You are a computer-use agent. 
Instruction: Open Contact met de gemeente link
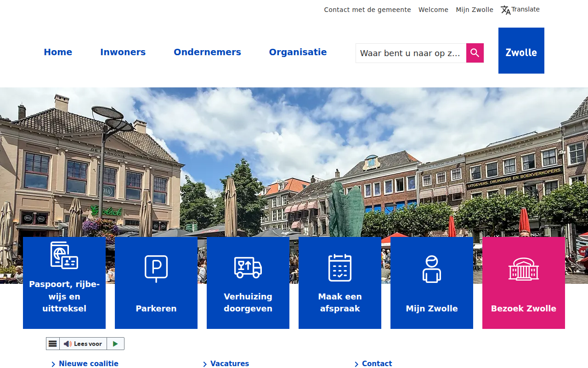tap(367, 10)
